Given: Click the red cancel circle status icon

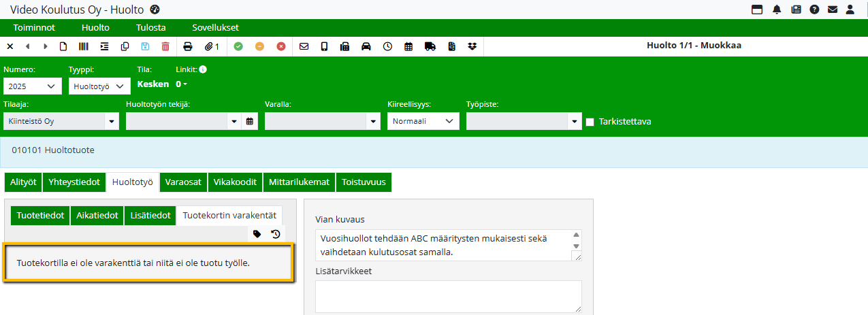Looking at the screenshot, I should [x=280, y=46].
